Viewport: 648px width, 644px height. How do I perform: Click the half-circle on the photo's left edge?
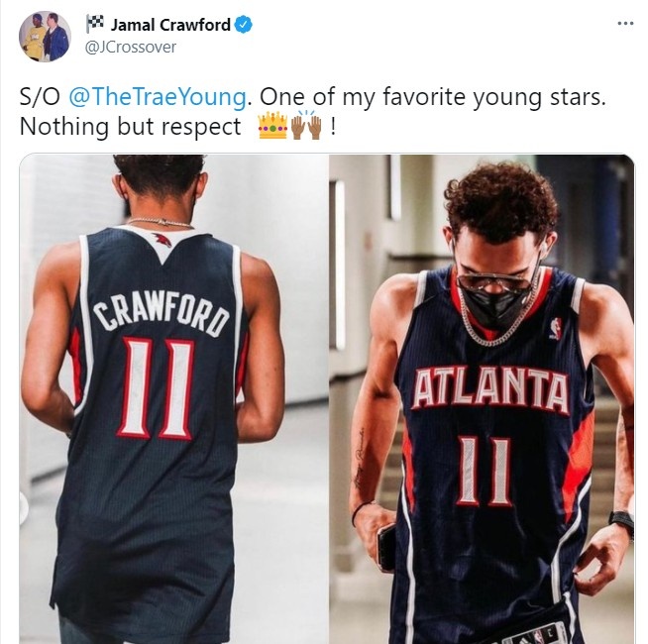[24, 509]
